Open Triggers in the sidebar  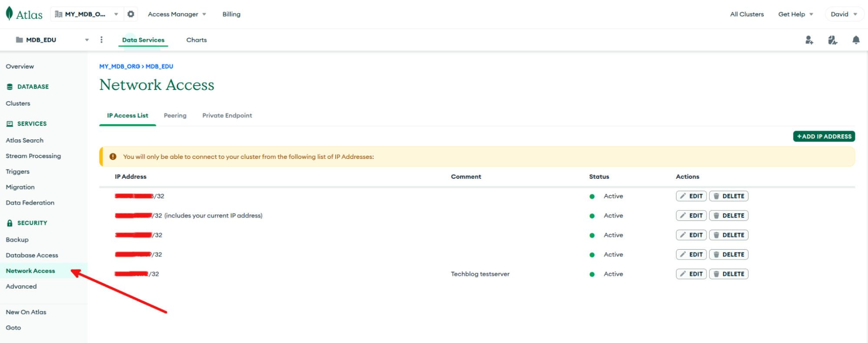click(18, 171)
